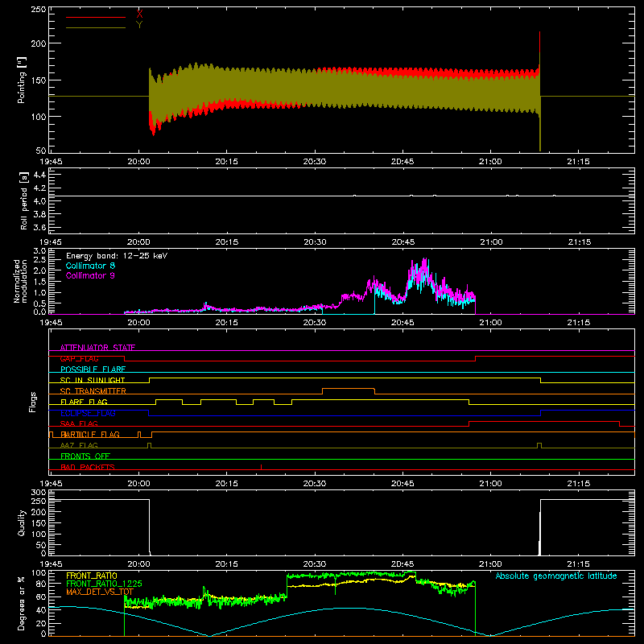The height and width of the screenshot is (644, 644).
Task: Click the 'Roll period [s]' axis title
Action: click(24, 200)
